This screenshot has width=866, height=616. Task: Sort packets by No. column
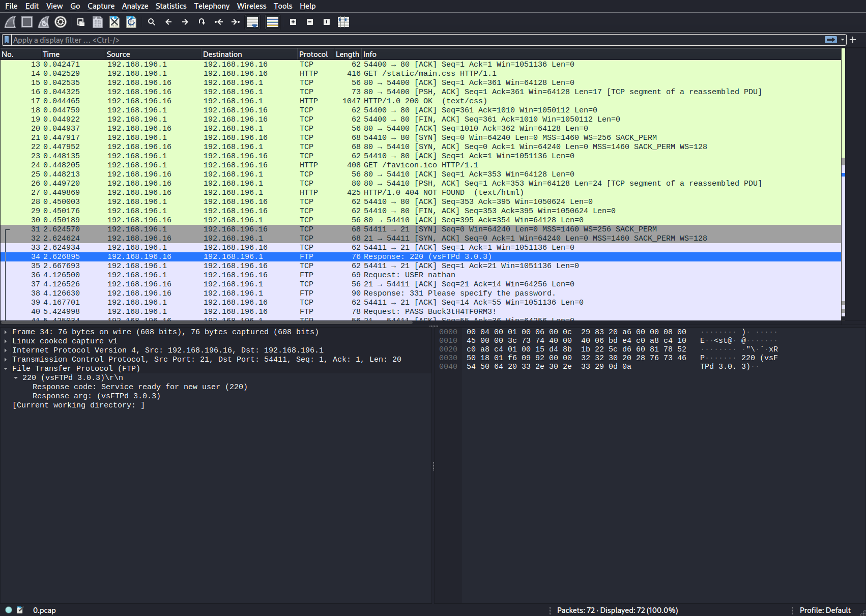click(x=20, y=54)
